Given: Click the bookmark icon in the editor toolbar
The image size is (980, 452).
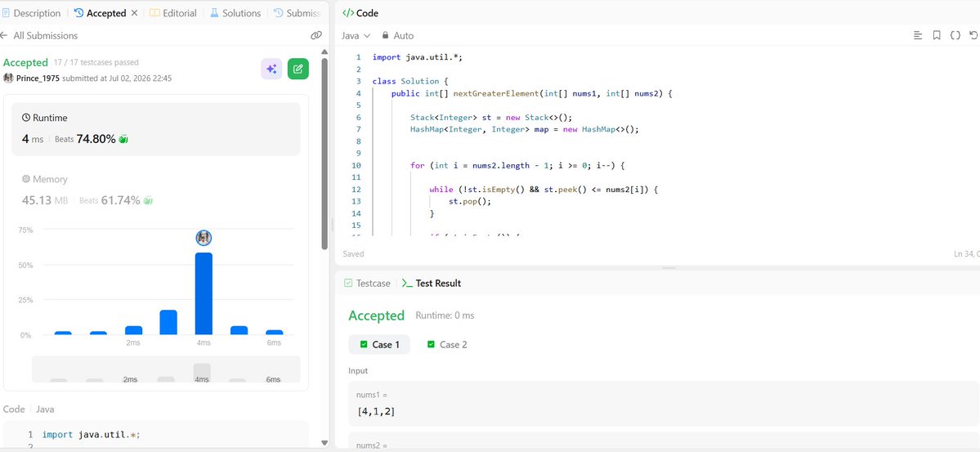Looking at the screenshot, I should (x=936, y=36).
